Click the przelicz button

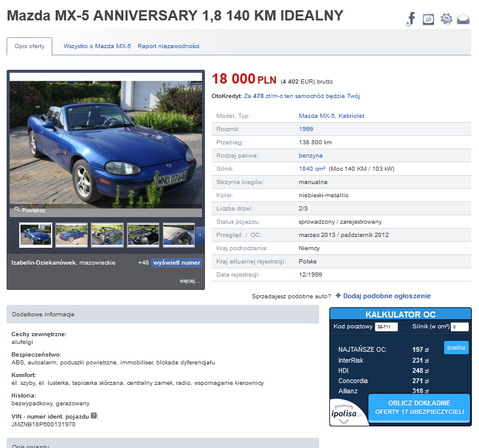tap(456, 348)
